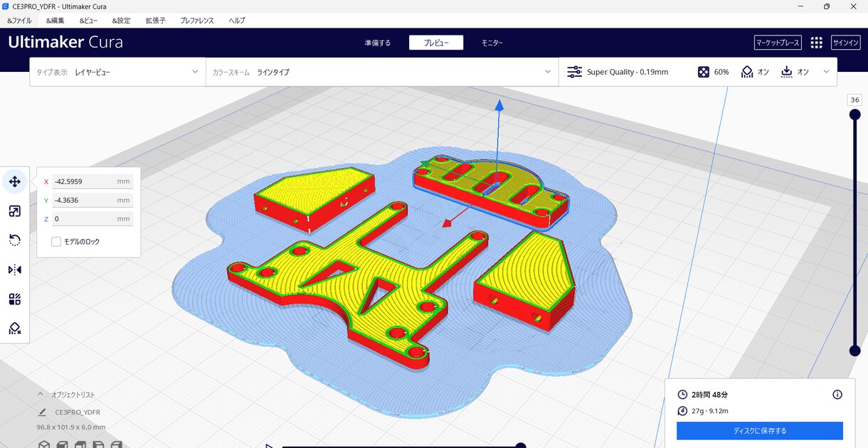Open the マーケットプレース button
The width and height of the screenshot is (868, 448).
(x=778, y=43)
